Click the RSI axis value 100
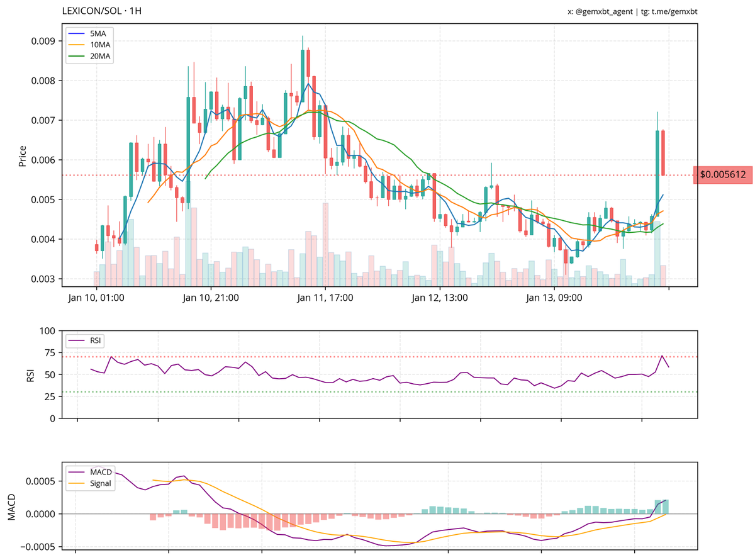The image size is (755, 560). (x=47, y=330)
